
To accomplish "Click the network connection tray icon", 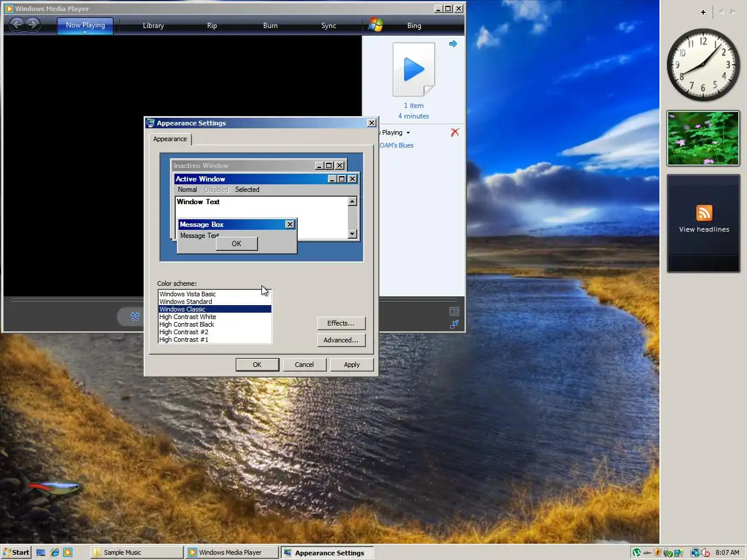I will [694, 552].
